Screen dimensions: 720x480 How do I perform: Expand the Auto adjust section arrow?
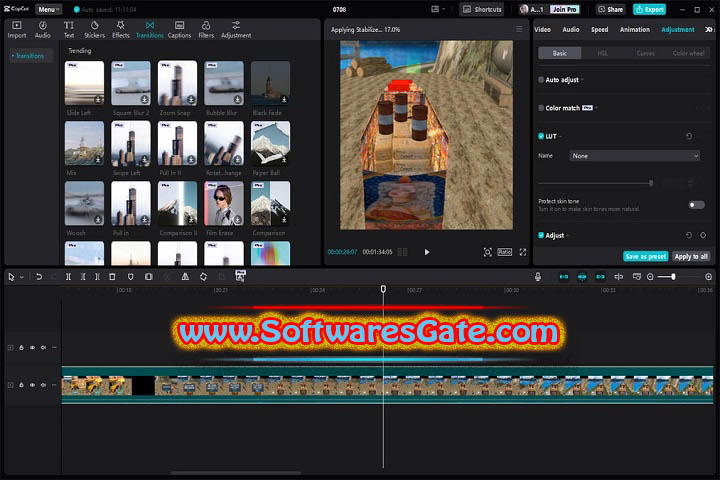(582, 80)
